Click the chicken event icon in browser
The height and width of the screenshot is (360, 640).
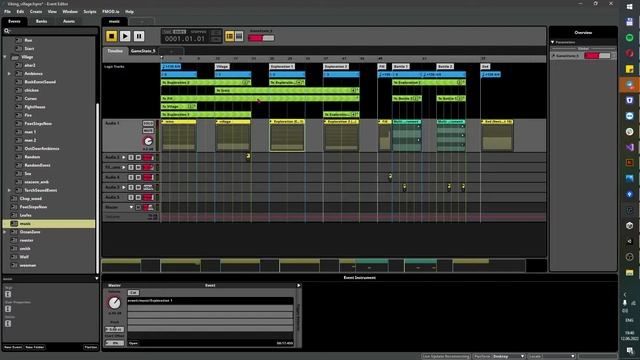(19, 90)
